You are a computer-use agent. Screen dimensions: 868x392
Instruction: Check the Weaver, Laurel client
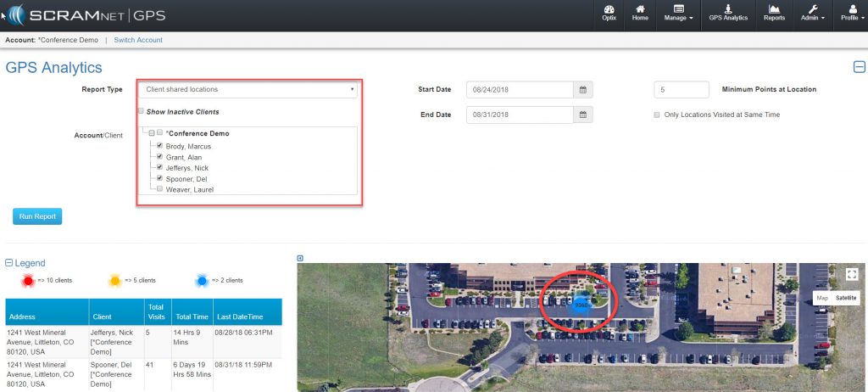pos(159,189)
